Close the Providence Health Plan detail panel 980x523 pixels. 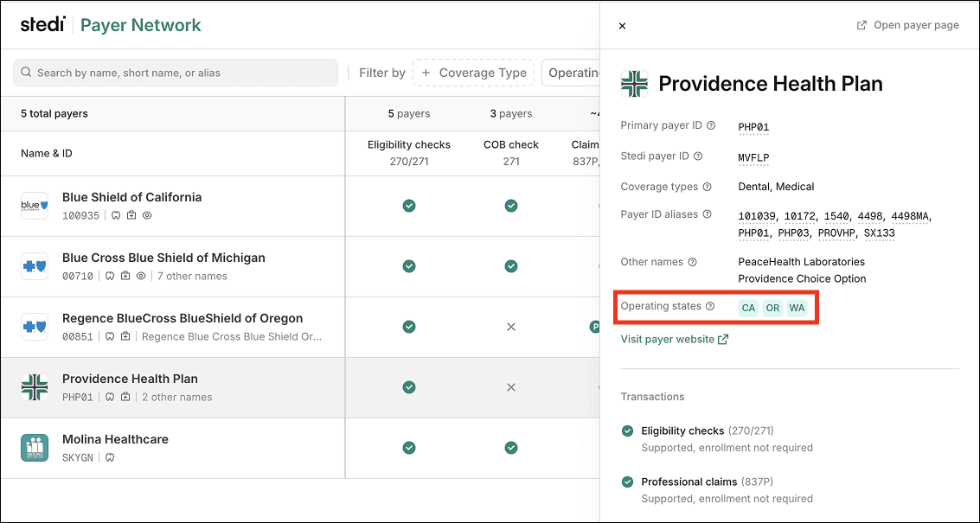622,26
